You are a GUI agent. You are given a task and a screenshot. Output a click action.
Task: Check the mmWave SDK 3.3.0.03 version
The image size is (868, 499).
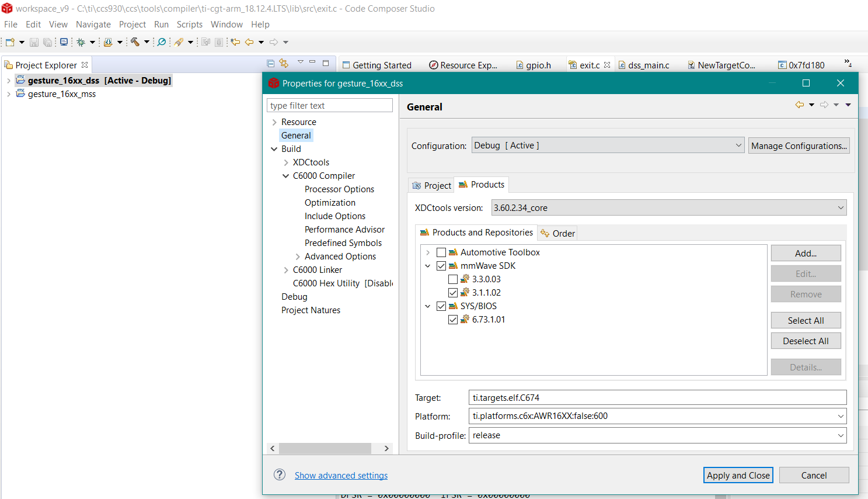pyautogui.click(x=453, y=279)
